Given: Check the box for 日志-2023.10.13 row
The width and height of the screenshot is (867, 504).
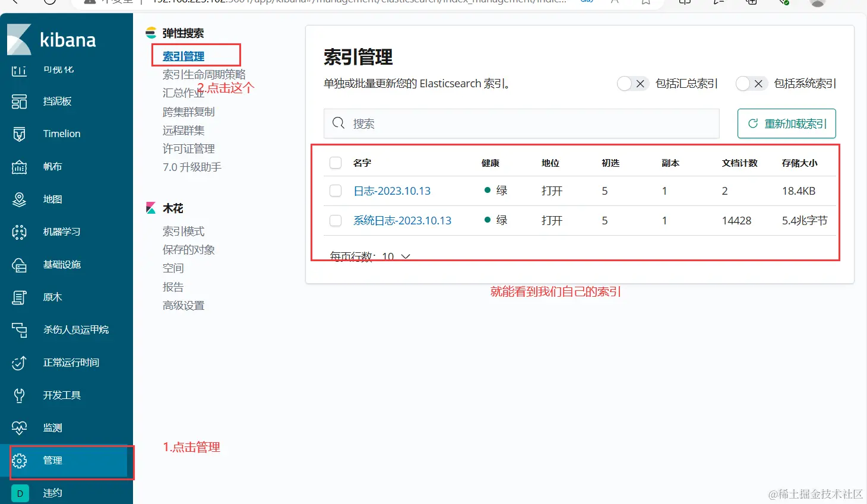Looking at the screenshot, I should [336, 191].
